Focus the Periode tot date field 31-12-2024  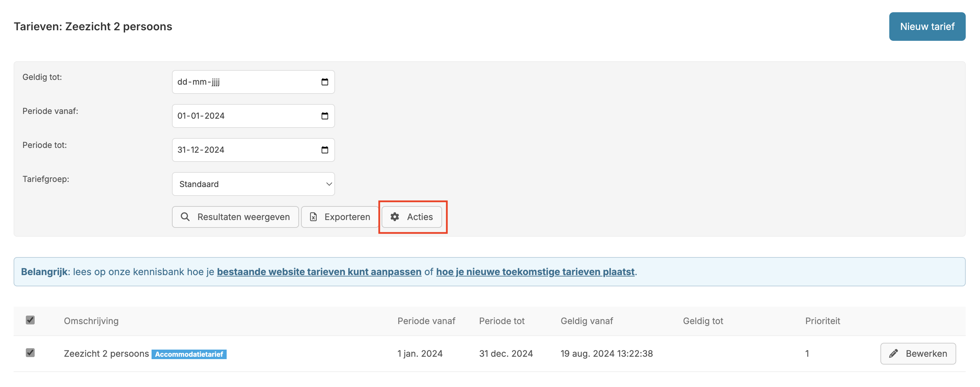[253, 150]
